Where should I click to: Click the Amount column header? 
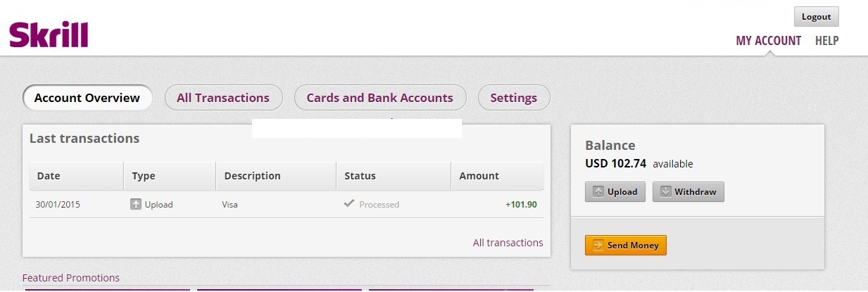(x=479, y=176)
